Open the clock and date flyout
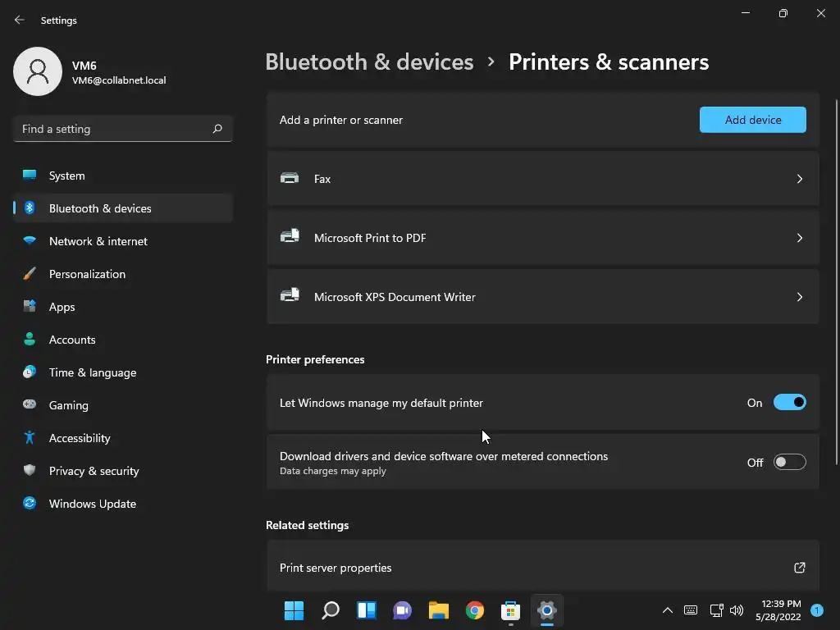The width and height of the screenshot is (840, 630). point(778,610)
